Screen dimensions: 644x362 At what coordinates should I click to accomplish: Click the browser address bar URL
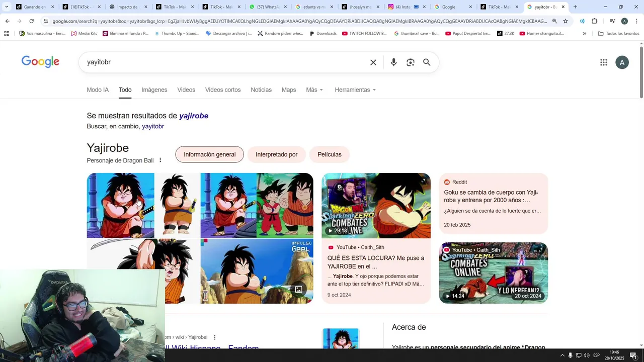[x=299, y=21]
